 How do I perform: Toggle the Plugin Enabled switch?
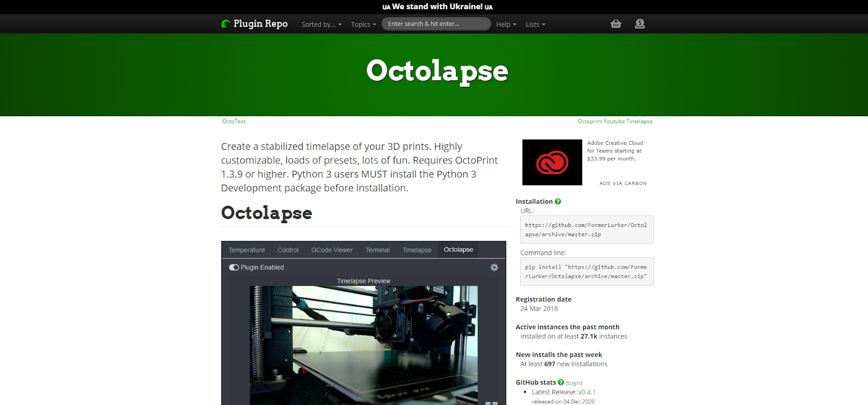[234, 267]
